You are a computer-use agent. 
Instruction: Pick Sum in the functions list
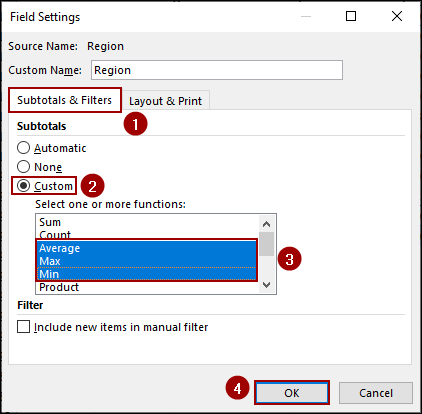[147, 222]
